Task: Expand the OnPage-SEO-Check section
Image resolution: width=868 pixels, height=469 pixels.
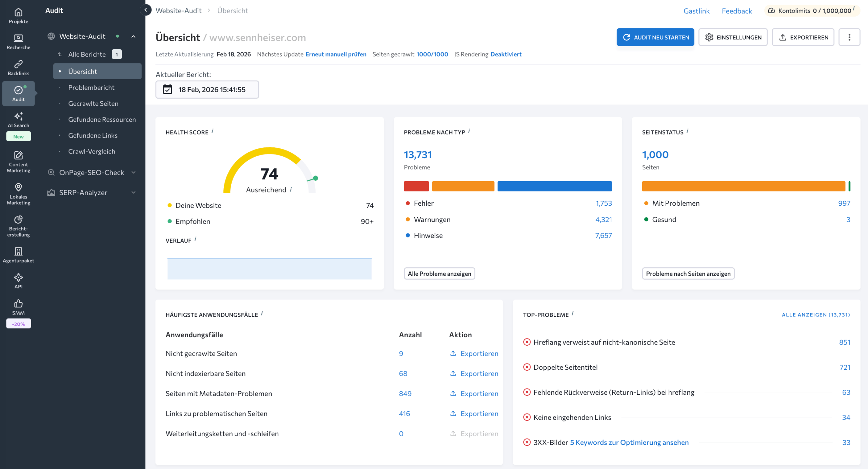Action: (x=92, y=172)
